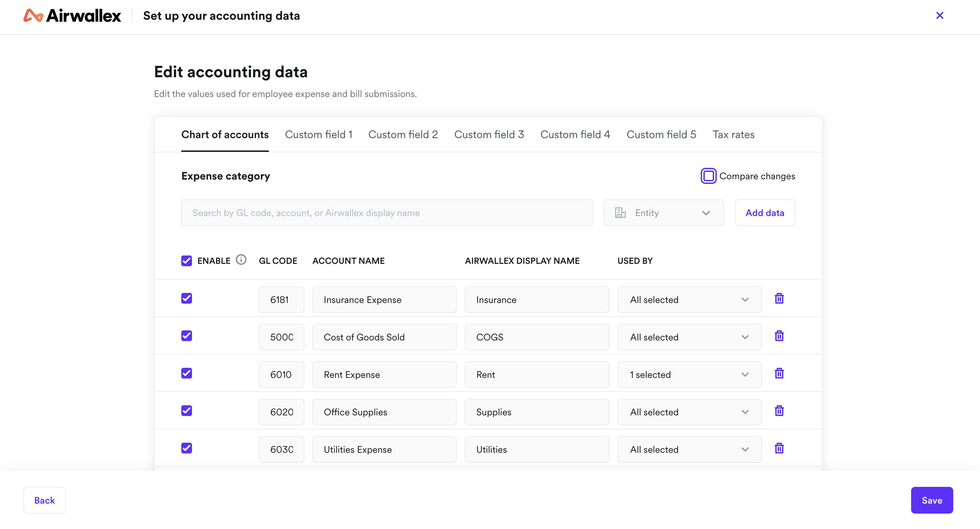
Task: Toggle the Compare changes checkbox
Action: 708,176
